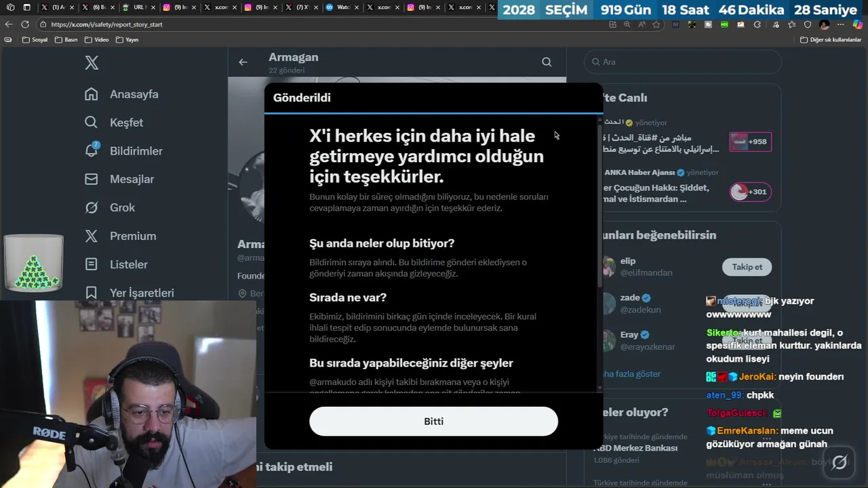This screenshot has width=868, height=488.
Task: Open Diğer sık kullanılanlar folder
Action: 831,40
